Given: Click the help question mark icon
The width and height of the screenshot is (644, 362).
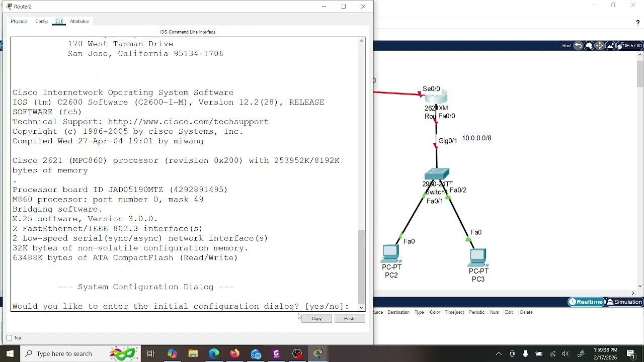Looking at the screenshot, I should (x=638, y=23).
